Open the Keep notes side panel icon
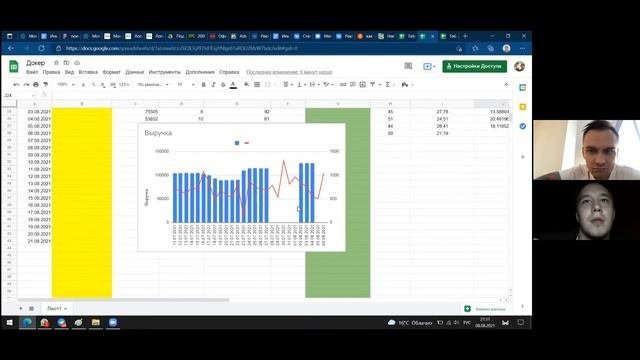640x360 pixels. [x=522, y=107]
